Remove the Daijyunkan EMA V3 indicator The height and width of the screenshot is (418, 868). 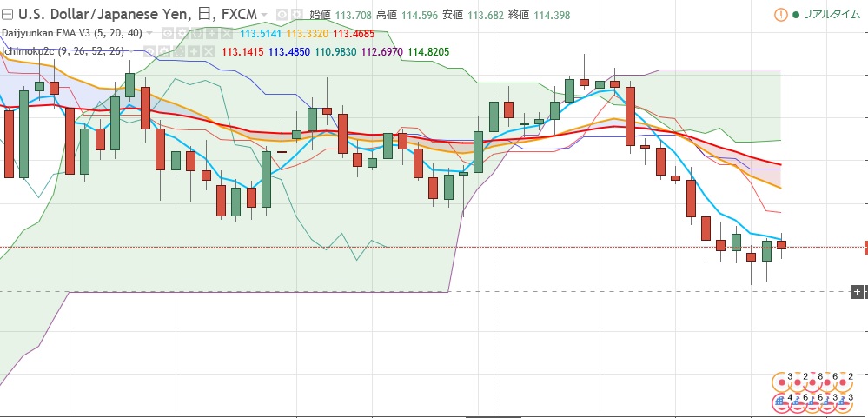[x=226, y=33]
